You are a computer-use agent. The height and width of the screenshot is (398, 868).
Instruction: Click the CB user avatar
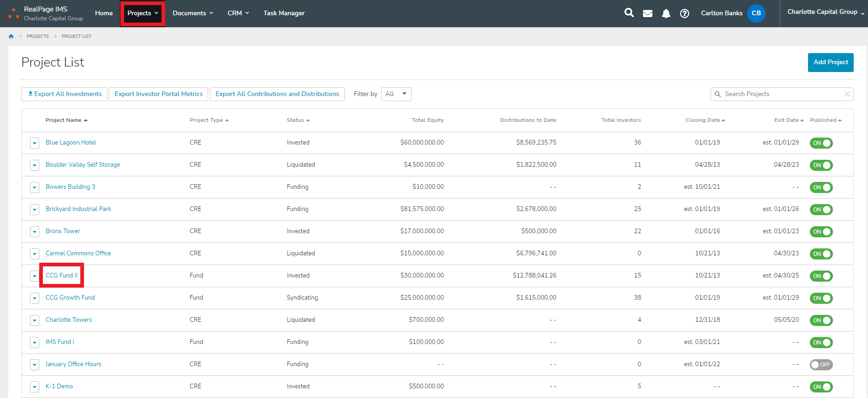tap(756, 13)
